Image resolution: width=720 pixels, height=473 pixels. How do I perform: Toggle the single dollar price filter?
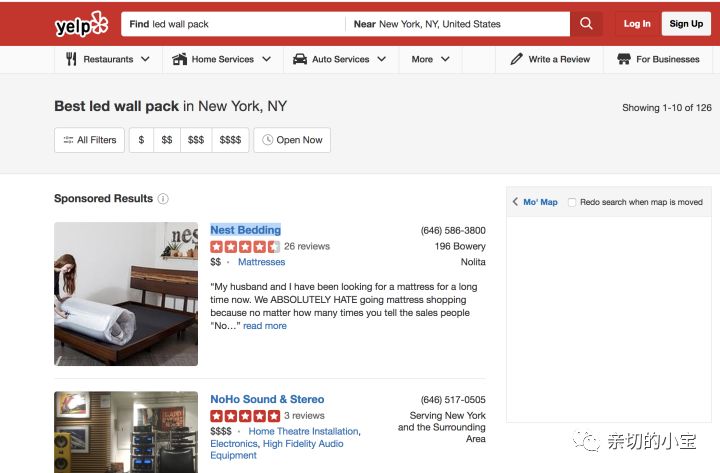(x=142, y=140)
